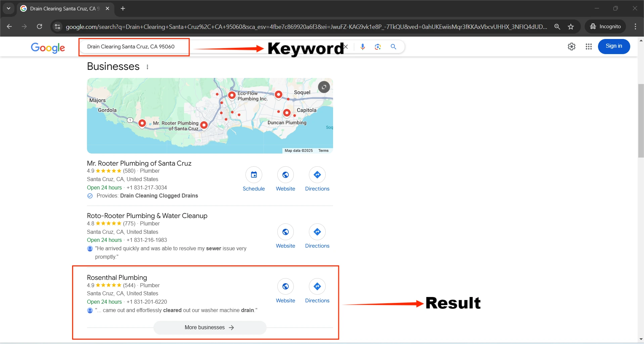This screenshot has height=344, width=644.
Task: Click the page vertical scrollbar thumb
Action: tap(641, 121)
